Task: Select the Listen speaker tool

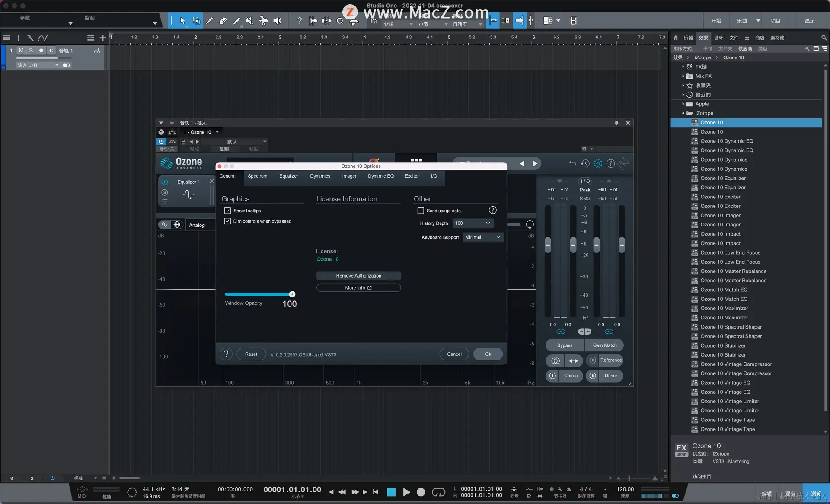Action: point(277,20)
